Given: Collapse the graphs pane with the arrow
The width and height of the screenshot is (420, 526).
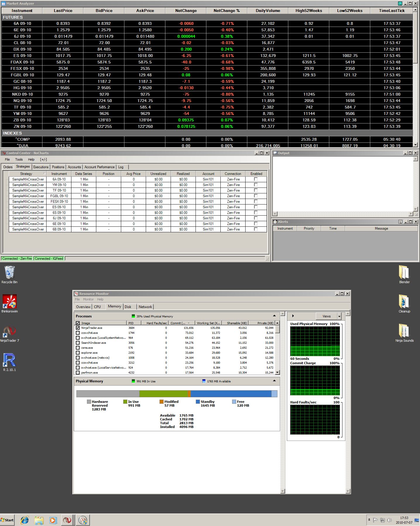Looking at the screenshot, I should (293, 316).
